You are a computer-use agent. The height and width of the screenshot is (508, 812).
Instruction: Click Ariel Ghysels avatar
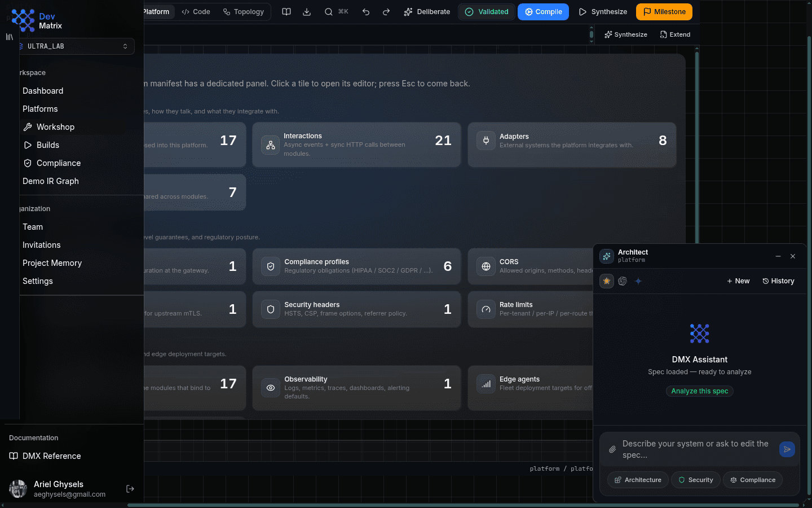(18, 489)
